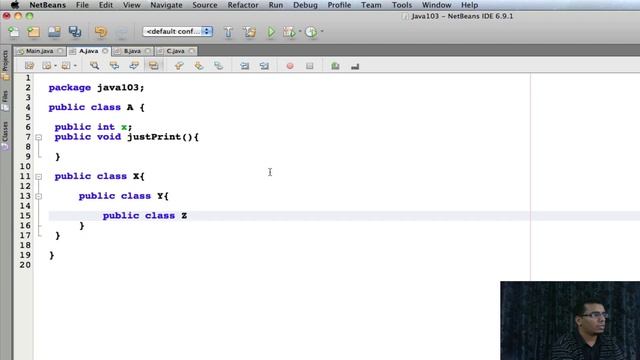This screenshot has width=640, height=360.
Task: Open the NetBeans application menu
Action: click(47, 5)
